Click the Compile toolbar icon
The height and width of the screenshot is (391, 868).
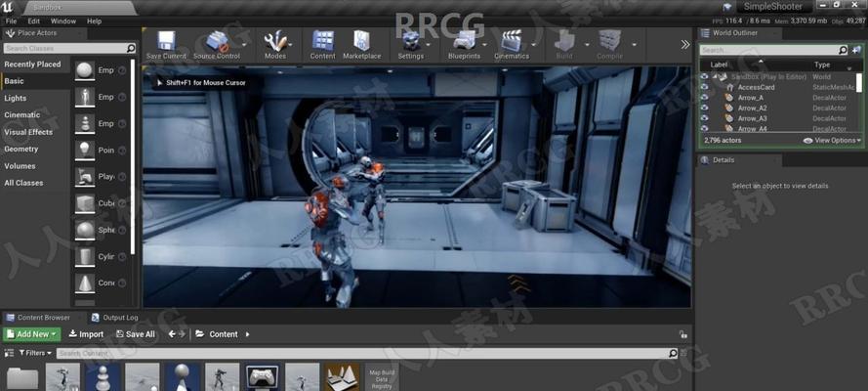[x=609, y=41]
